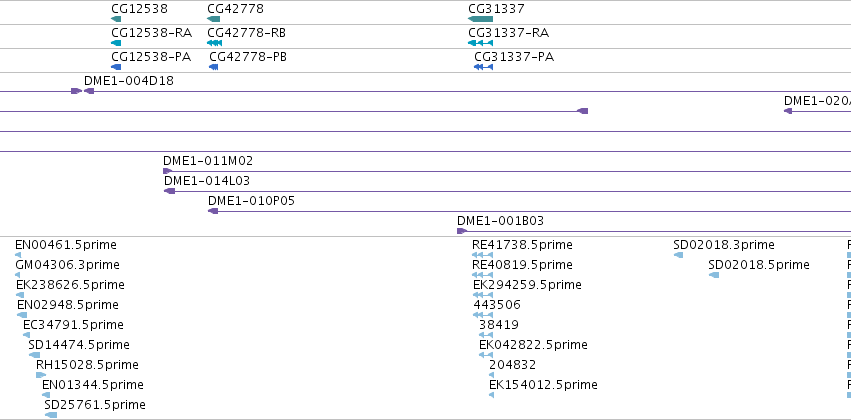The width and height of the screenshot is (851, 420).
Task: Click the CG31337 gene label
Action: tap(497, 9)
